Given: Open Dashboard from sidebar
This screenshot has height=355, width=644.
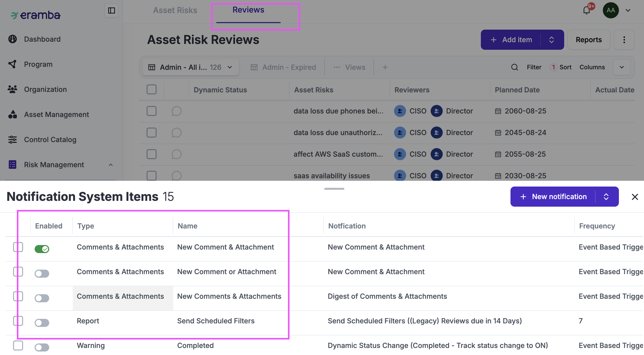Looking at the screenshot, I should 42,39.
